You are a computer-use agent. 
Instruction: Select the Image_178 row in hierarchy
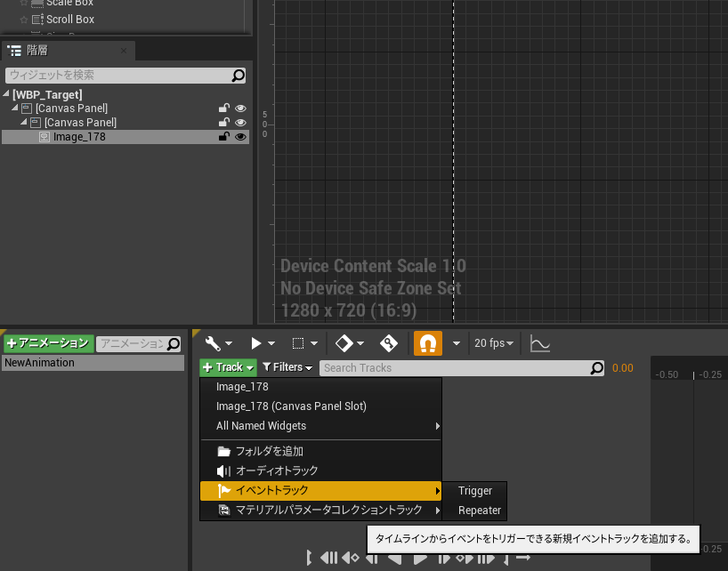pyautogui.click(x=125, y=137)
